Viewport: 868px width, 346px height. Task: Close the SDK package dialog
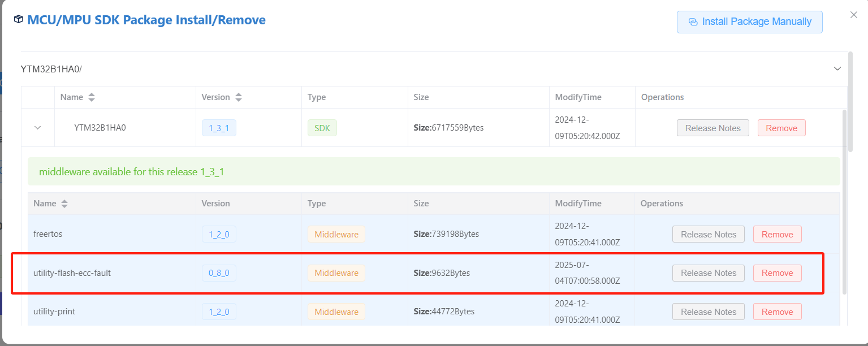pyautogui.click(x=853, y=15)
